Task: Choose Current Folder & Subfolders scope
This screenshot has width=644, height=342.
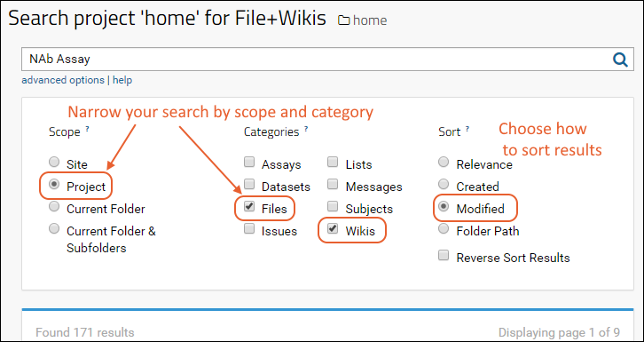Action: point(54,228)
